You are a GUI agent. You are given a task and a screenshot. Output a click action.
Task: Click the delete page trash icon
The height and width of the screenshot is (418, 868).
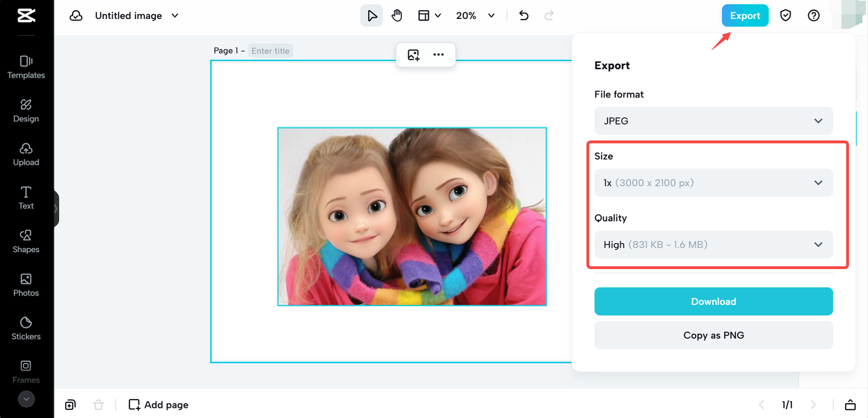pos(98,404)
